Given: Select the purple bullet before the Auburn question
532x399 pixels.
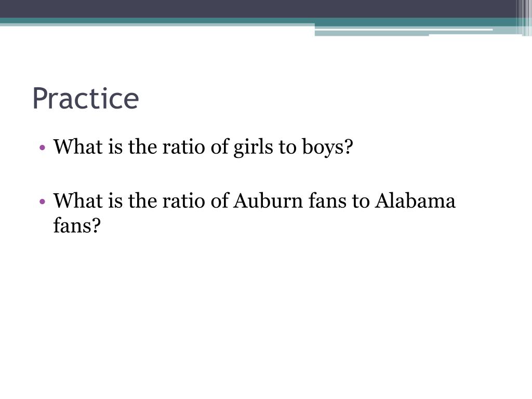Looking at the screenshot, I should 43,202.
